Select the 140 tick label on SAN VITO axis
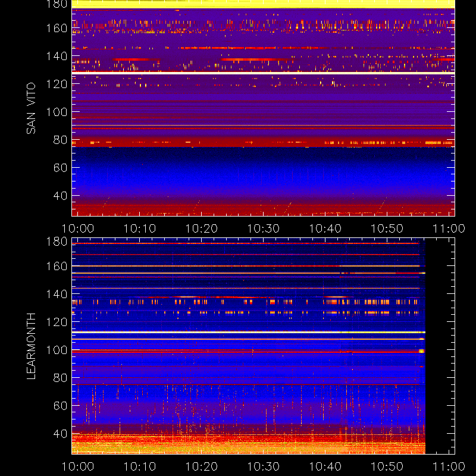This screenshot has width=476, height=476. [57, 56]
